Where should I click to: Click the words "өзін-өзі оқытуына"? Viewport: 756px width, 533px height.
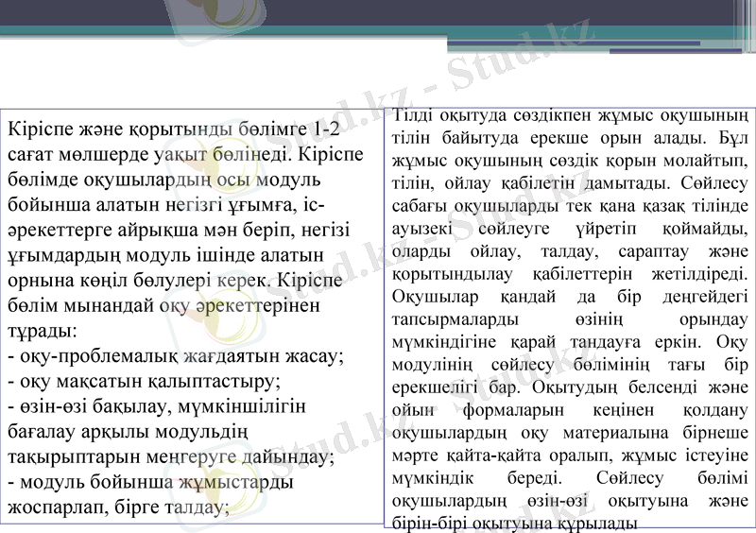coord(608,501)
